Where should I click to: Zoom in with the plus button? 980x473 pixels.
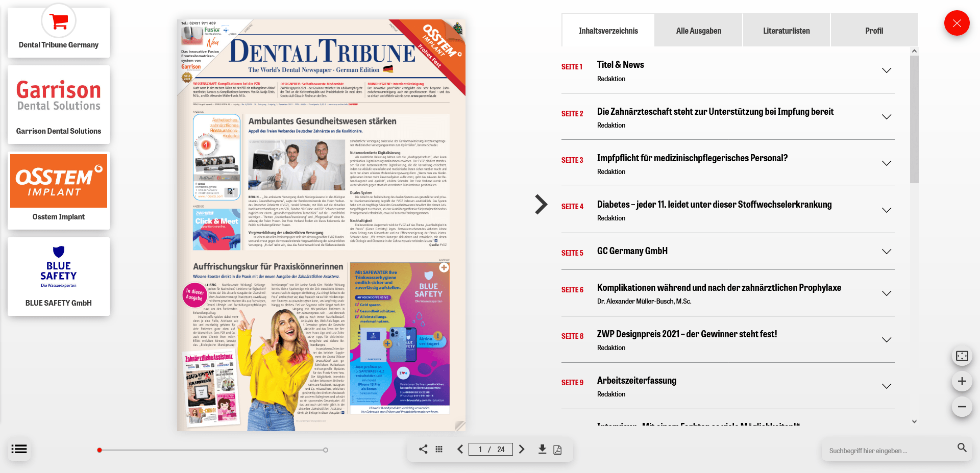point(962,381)
